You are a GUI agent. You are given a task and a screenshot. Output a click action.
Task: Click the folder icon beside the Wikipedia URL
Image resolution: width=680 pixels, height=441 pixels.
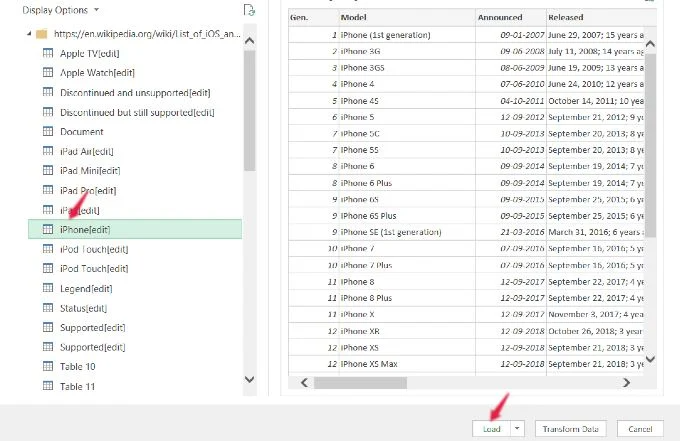coord(41,34)
